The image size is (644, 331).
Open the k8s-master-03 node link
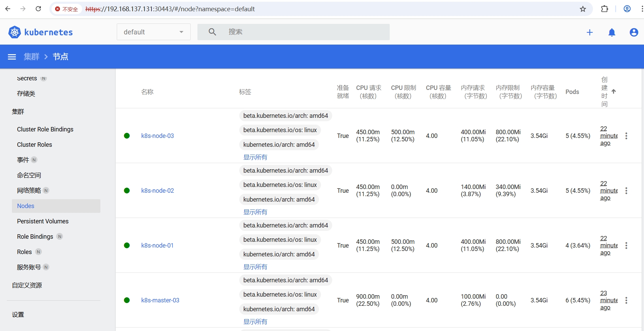coord(160,300)
